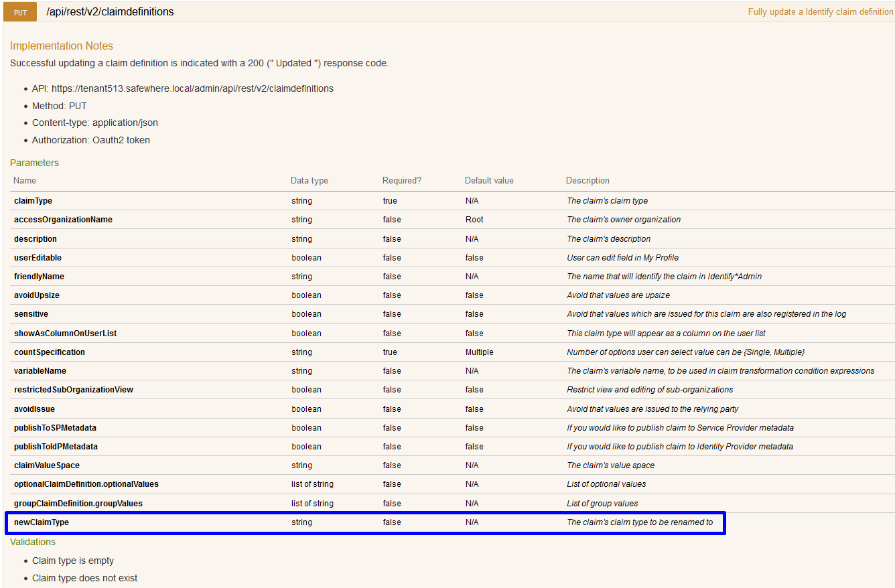Click the Default value column header

[489, 181]
